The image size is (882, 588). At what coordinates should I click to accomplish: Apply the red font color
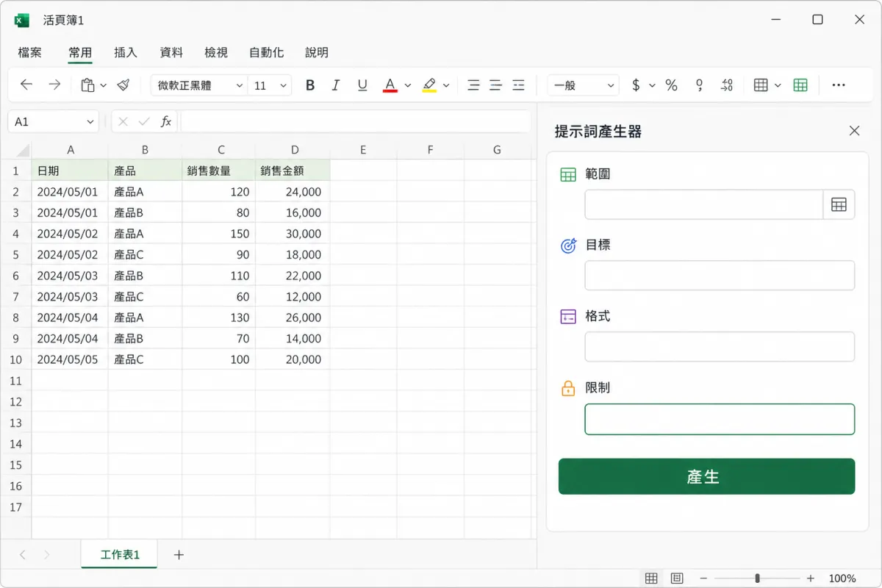pos(390,85)
